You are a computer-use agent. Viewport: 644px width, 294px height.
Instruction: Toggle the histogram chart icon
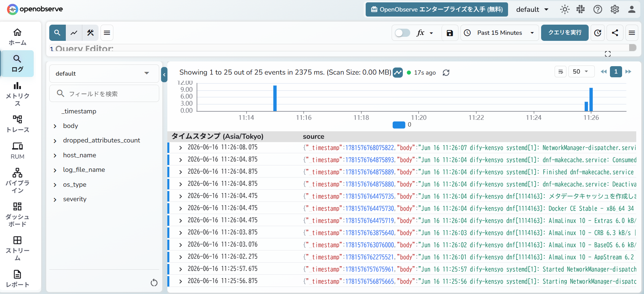398,73
